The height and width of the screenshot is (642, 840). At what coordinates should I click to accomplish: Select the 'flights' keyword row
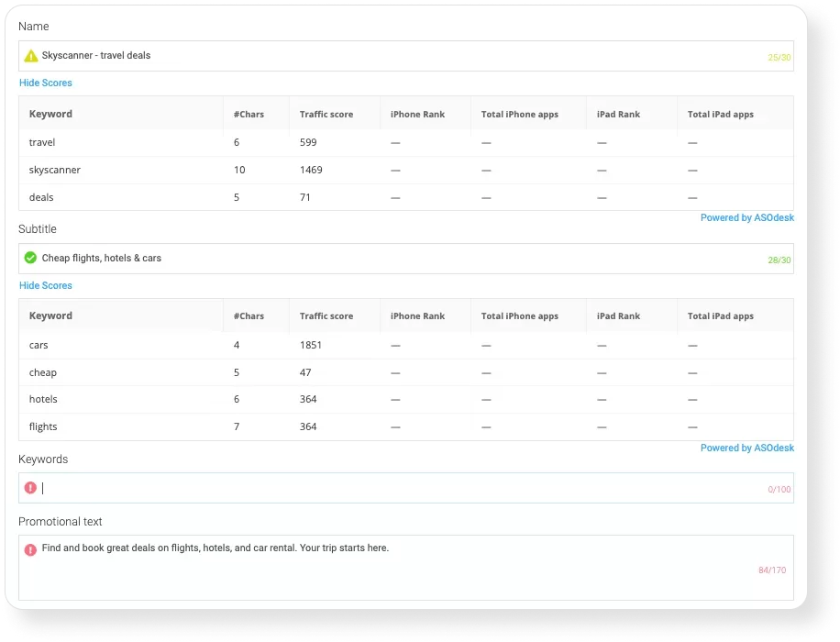406,426
